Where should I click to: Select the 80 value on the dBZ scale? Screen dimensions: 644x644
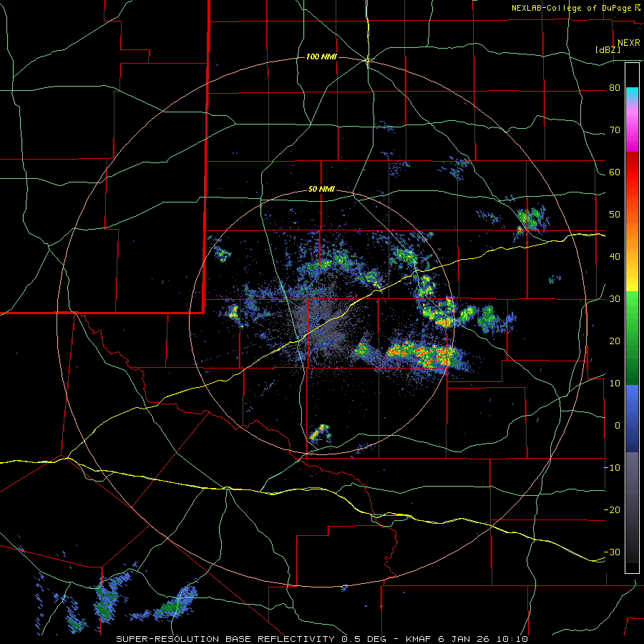coord(615,88)
